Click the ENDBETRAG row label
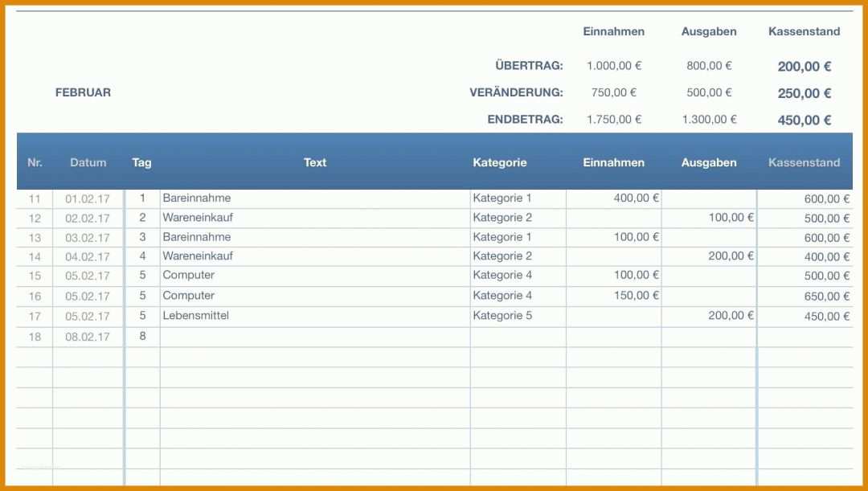 (526, 119)
